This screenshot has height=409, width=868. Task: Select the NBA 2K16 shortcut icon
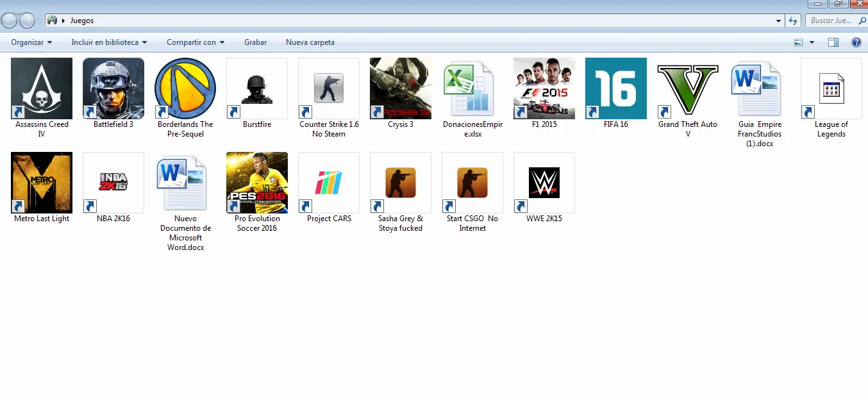pos(113,183)
